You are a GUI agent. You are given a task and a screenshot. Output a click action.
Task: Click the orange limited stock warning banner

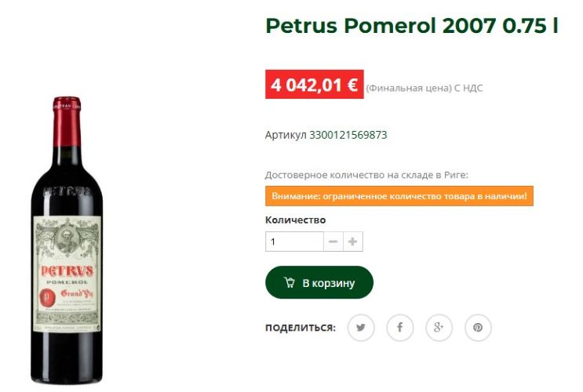pos(399,196)
